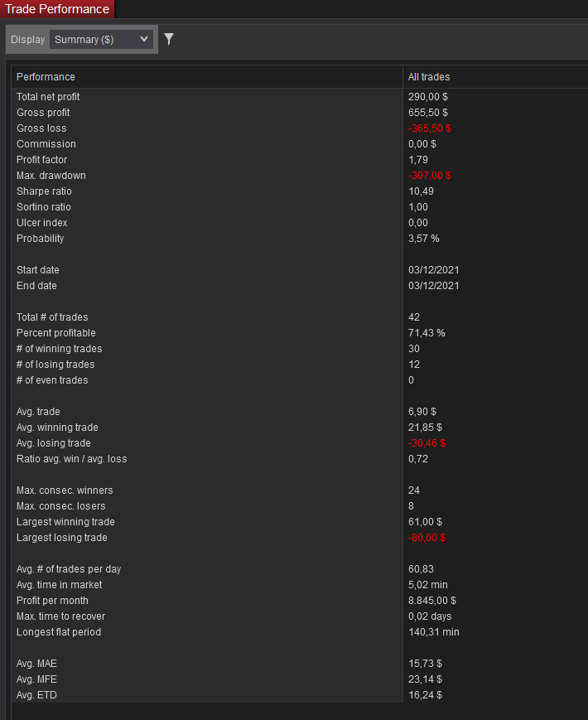Click the Longest flat period row
The width and height of the screenshot is (588, 720).
click(x=300, y=632)
